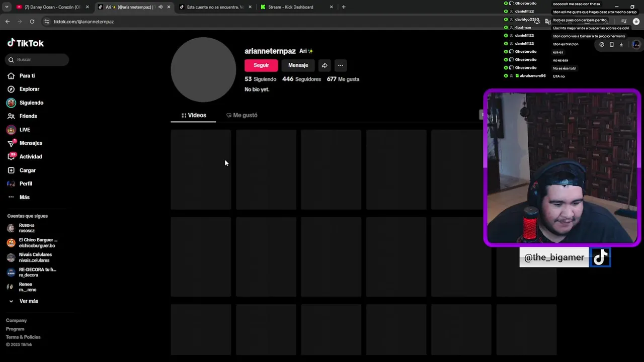Switch to the Esta cuenta no se encuentra tab
The height and width of the screenshot is (362, 644).
[x=216, y=7]
